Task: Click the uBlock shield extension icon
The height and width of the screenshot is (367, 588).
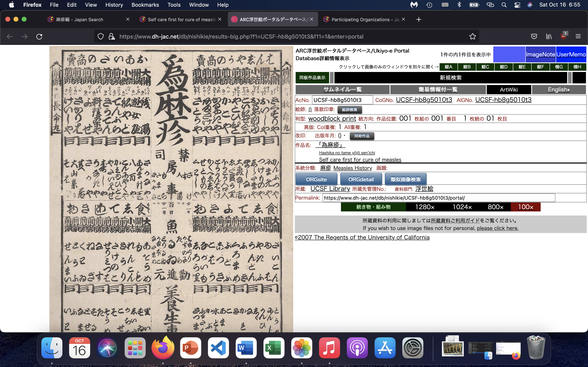Action: pos(563,37)
